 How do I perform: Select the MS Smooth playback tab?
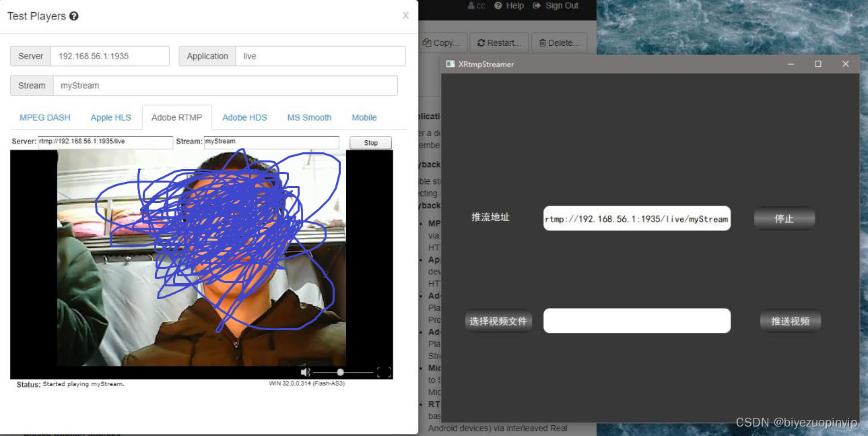(x=309, y=117)
